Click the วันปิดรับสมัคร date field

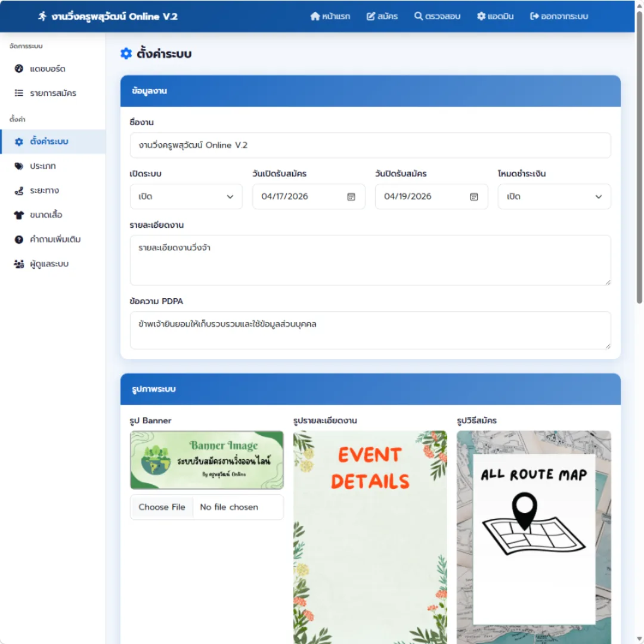point(431,197)
